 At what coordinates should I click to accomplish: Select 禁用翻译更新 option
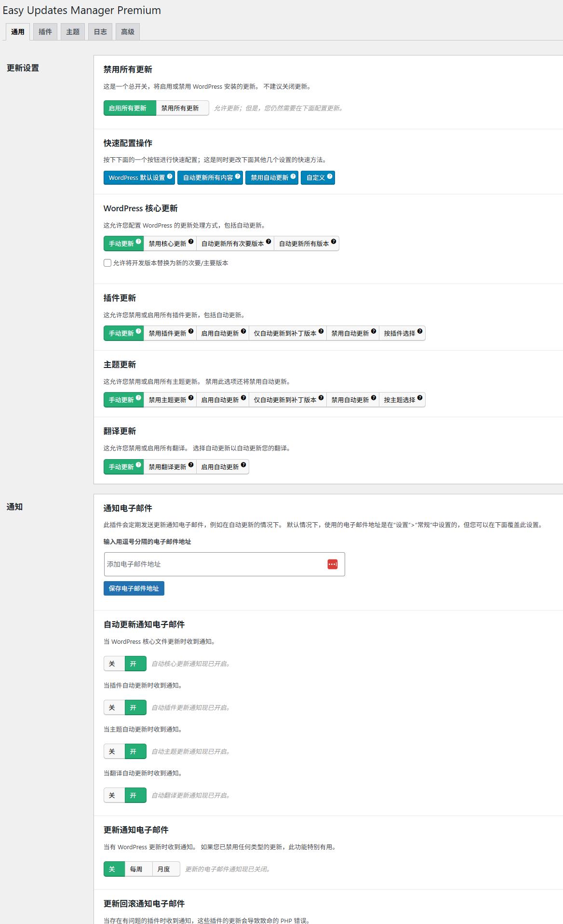[170, 467]
